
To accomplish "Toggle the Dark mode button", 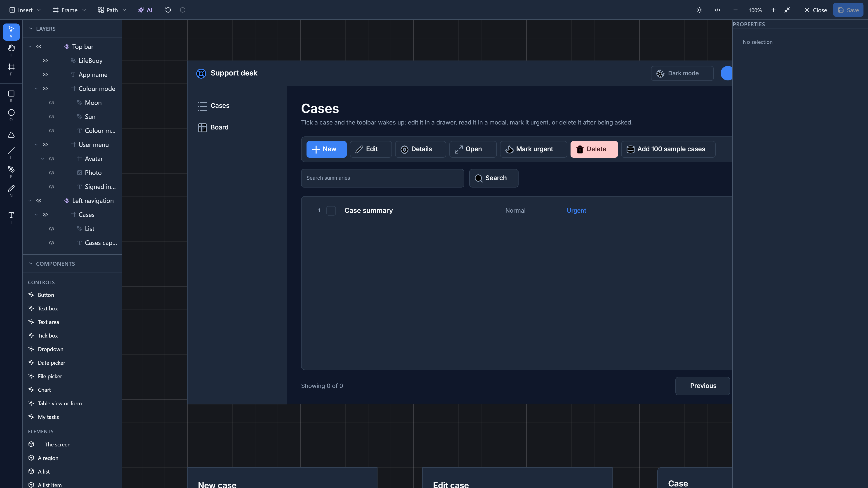I will [x=682, y=73].
